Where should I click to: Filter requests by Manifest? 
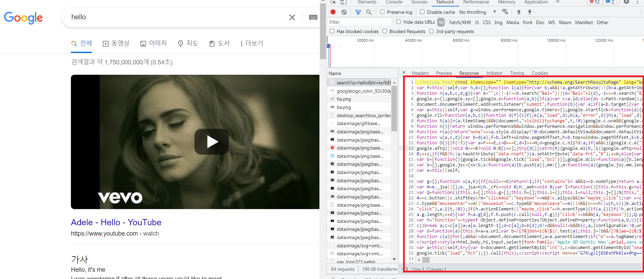coord(584,22)
